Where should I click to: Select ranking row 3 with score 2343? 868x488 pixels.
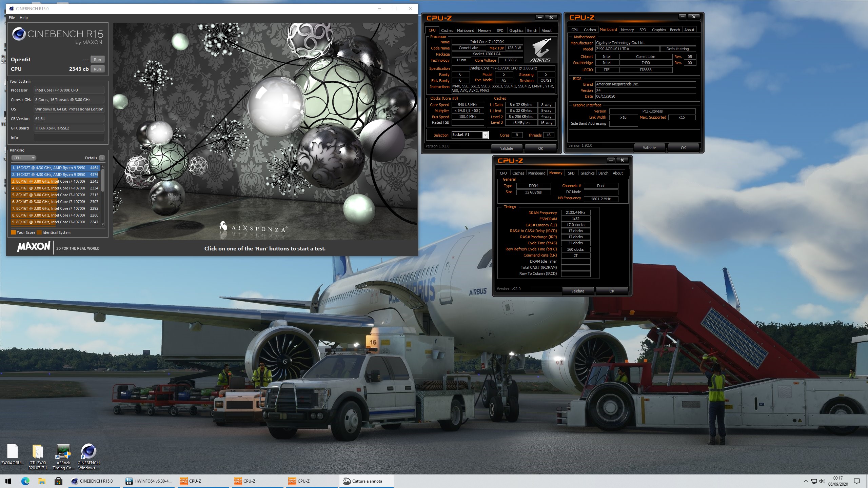click(x=55, y=181)
